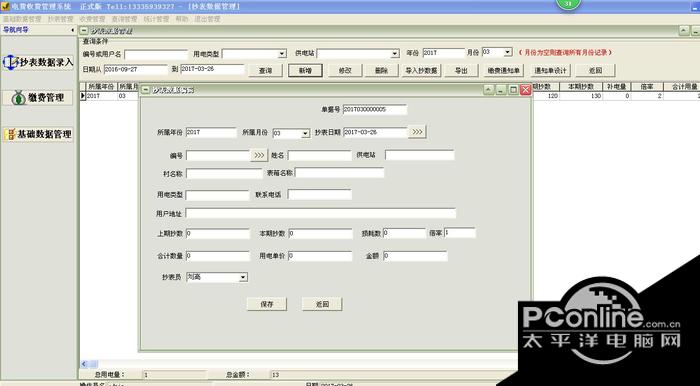This screenshot has width=700, height=386.
Task: Open 抄表数据录入 in the navigation sidebar
Action: click(x=38, y=62)
